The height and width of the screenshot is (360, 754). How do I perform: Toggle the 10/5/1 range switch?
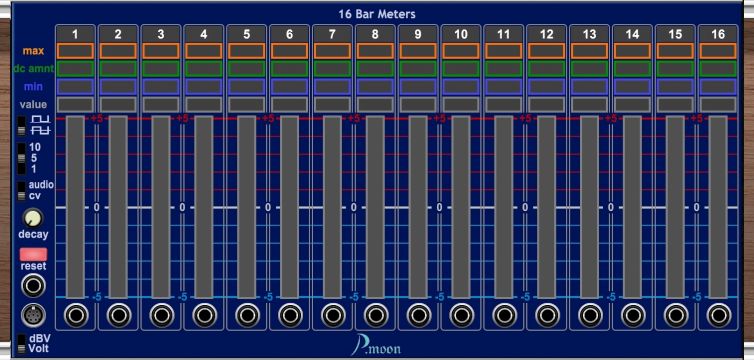(x=21, y=158)
